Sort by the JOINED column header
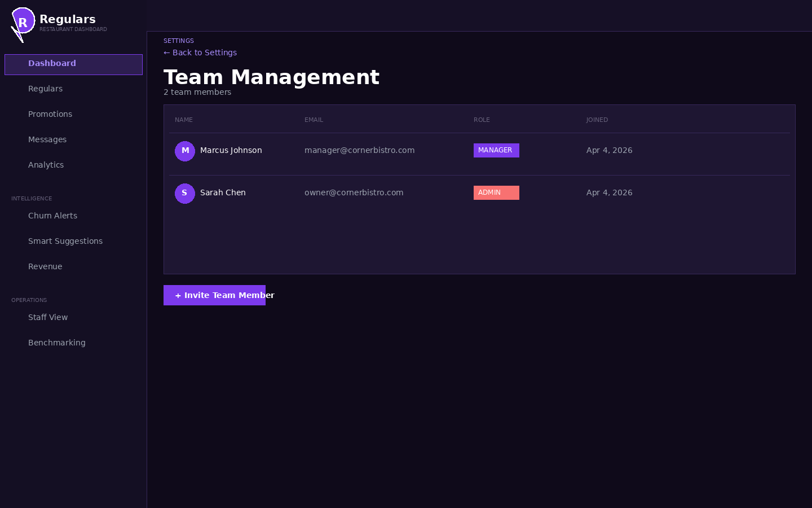812x508 pixels. tap(597, 120)
